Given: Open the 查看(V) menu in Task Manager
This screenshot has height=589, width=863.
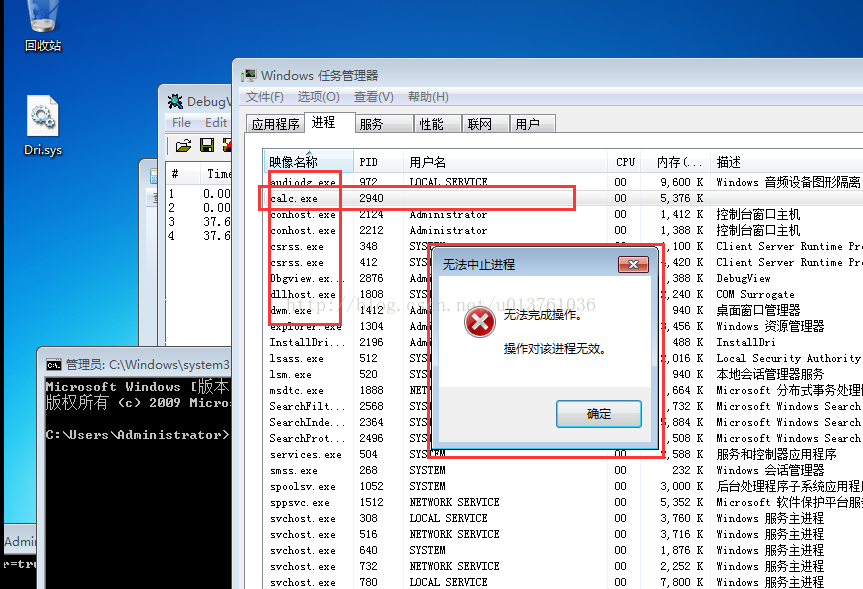Looking at the screenshot, I should (373, 97).
